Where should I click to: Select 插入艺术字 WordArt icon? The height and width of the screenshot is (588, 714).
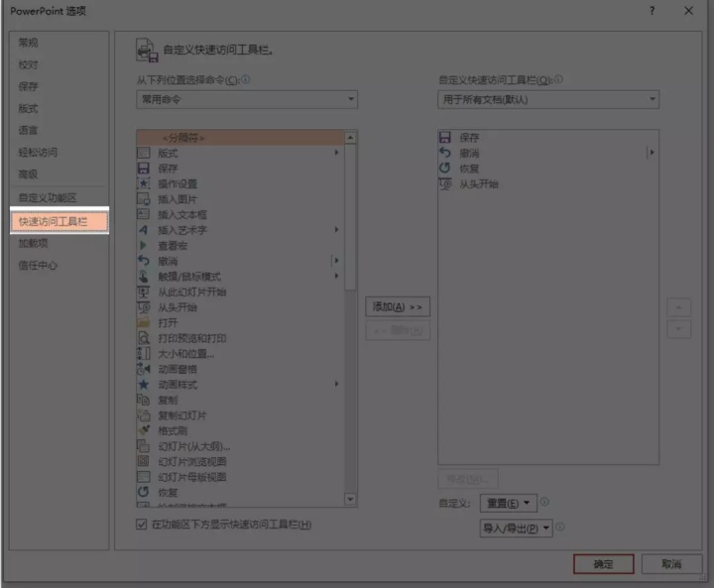click(x=144, y=230)
